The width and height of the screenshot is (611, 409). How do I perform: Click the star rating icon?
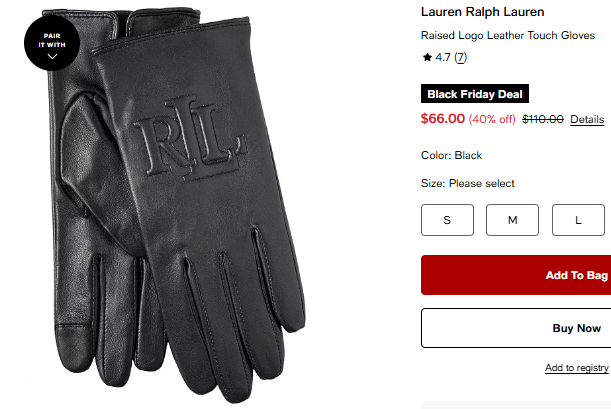427,57
